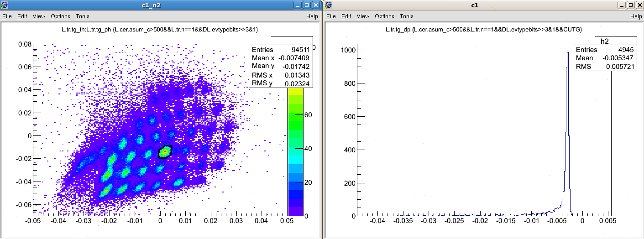644x239 pixels.
Task: Click the 2D plot title L.tr.tg_th:L.tr.tg_ph
Action: [x=160, y=30]
